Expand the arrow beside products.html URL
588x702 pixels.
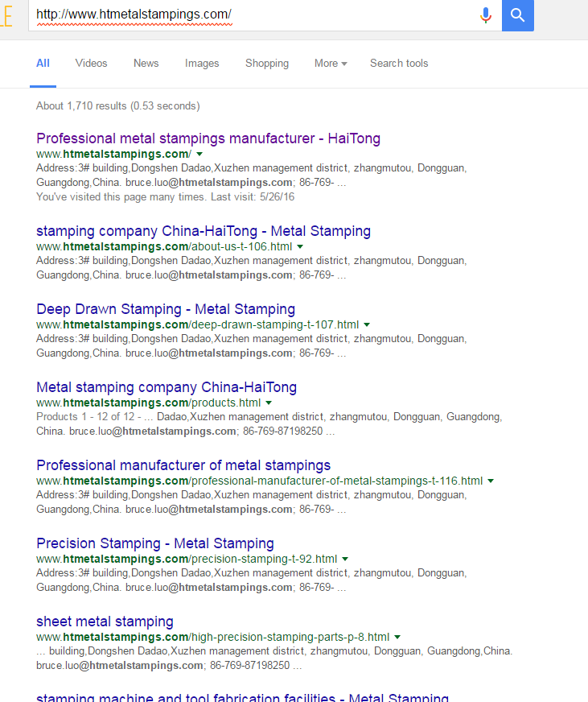[269, 403]
